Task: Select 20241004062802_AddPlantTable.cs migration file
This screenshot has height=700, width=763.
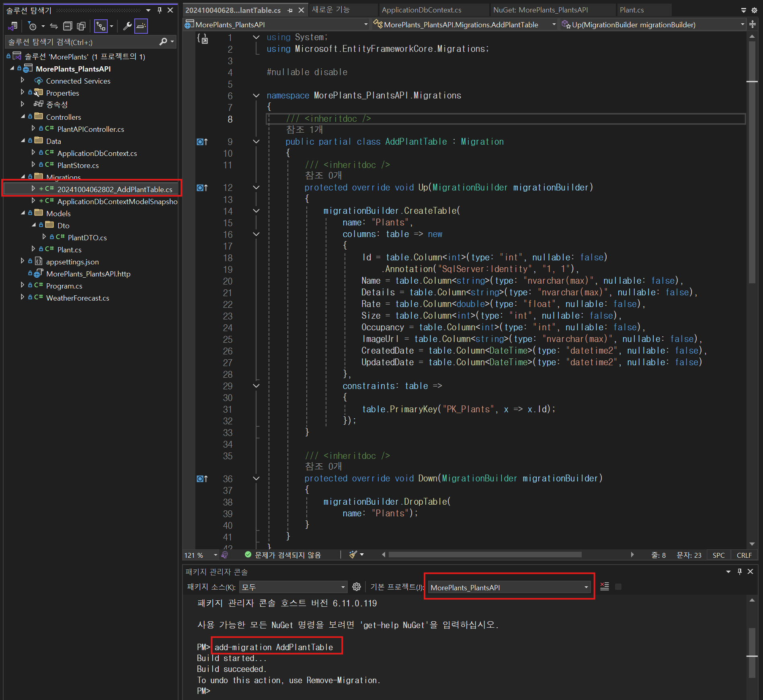Action: pyautogui.click(x=115, y=189)
